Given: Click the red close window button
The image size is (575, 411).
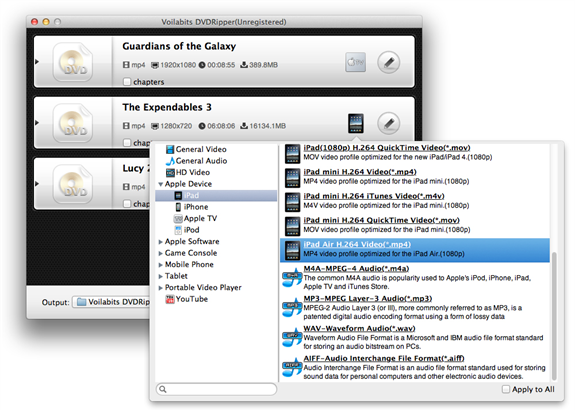Looking at the screenshot, I should pos(34,22).
